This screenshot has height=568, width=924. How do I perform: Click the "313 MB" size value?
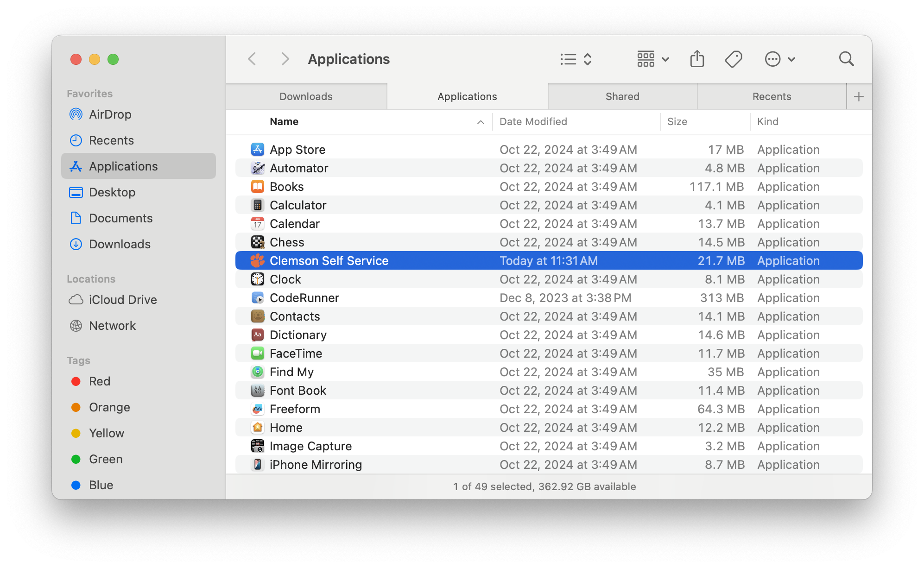point(722,297)
